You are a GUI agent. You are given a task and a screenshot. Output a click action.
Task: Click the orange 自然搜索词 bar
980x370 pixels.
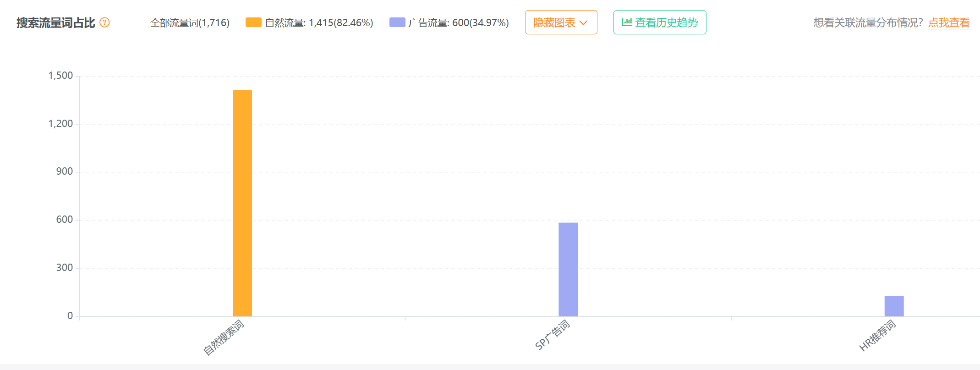242,203
